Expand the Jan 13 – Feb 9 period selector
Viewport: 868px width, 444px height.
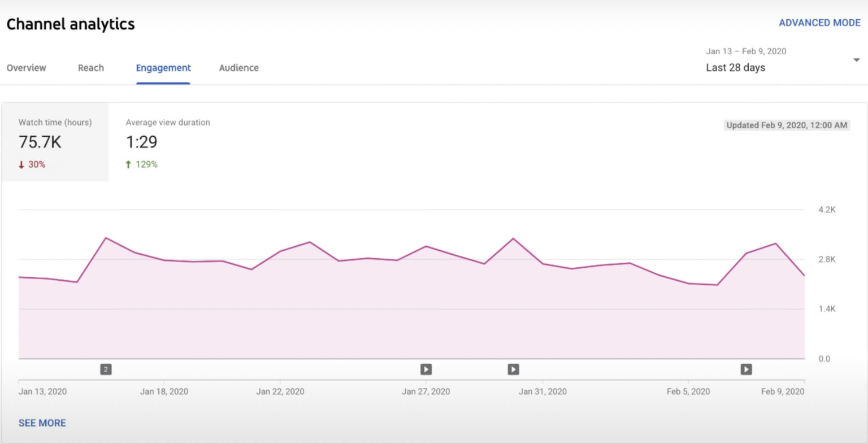pyautogui.click(x=746, y=51)
